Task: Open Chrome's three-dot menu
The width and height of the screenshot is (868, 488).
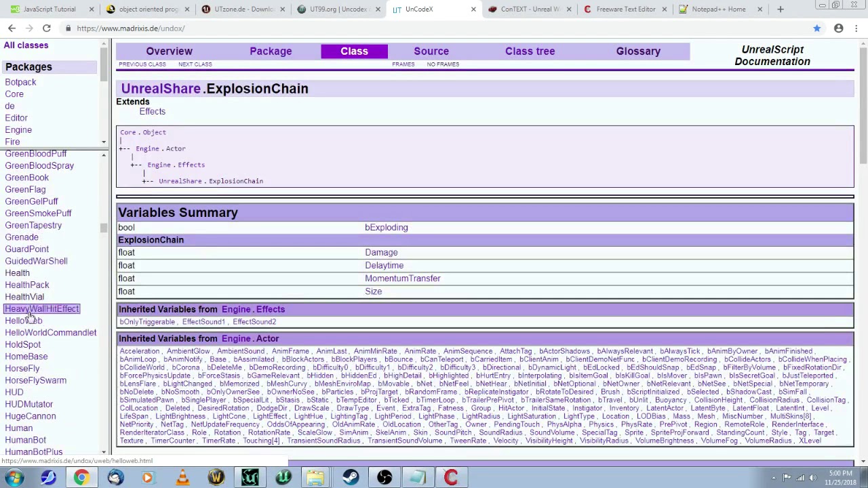Action: click(x=858, y=28)
